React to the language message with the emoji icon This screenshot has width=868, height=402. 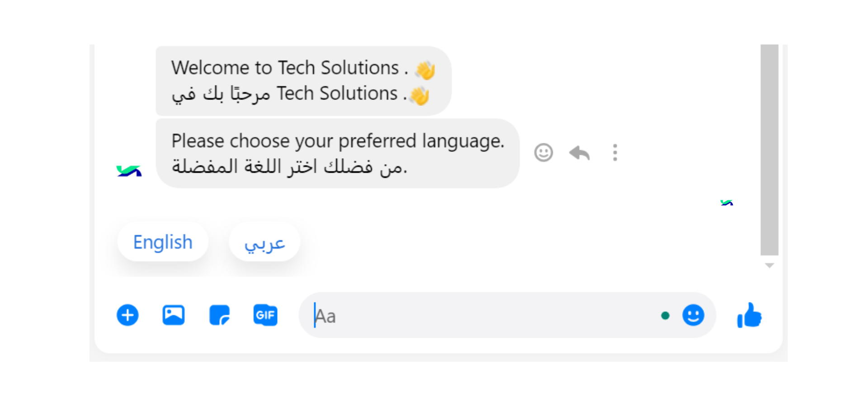coord(543,153)
